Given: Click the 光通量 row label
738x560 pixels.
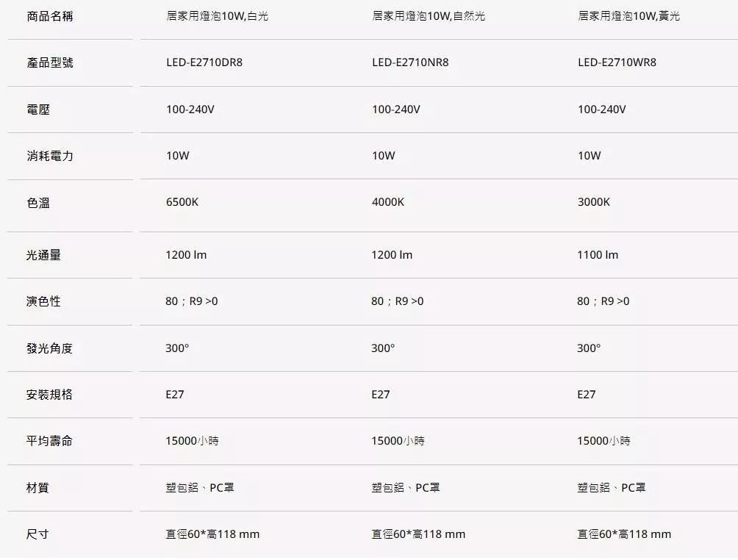Looking at the screenshot, I should pos(43,255).
